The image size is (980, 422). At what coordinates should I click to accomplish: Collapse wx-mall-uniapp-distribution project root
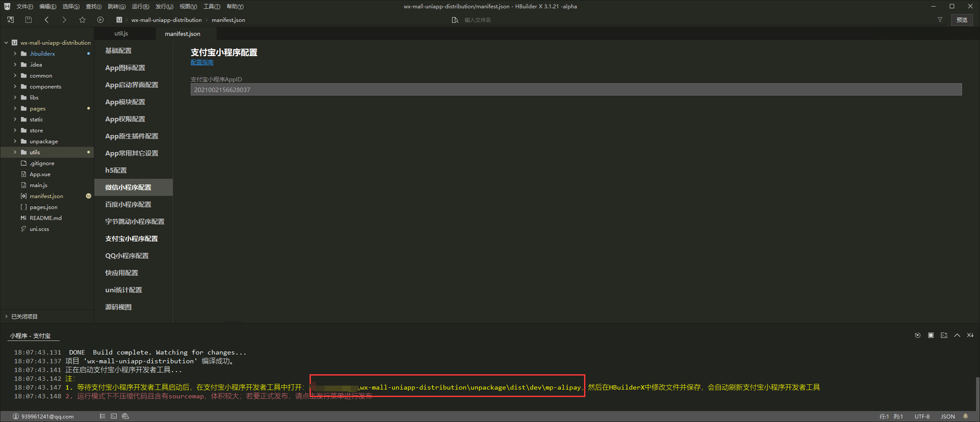(6, 43)
